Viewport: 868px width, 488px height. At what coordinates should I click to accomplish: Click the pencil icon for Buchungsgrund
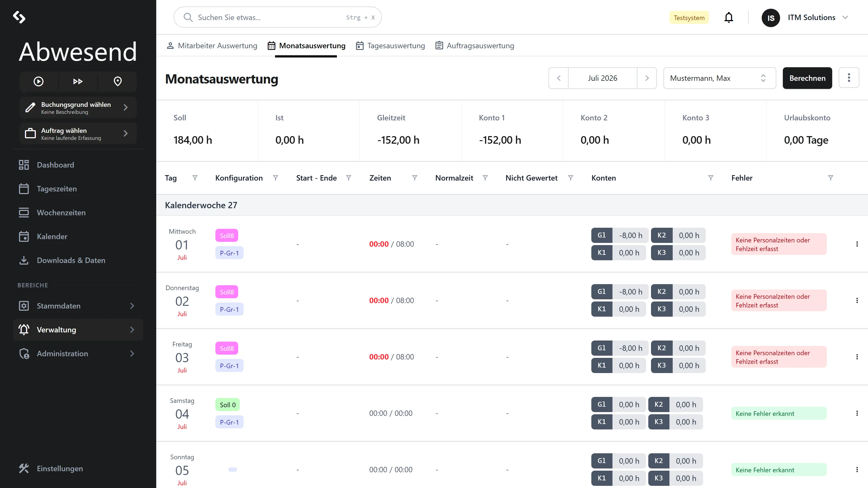(30, 107)
